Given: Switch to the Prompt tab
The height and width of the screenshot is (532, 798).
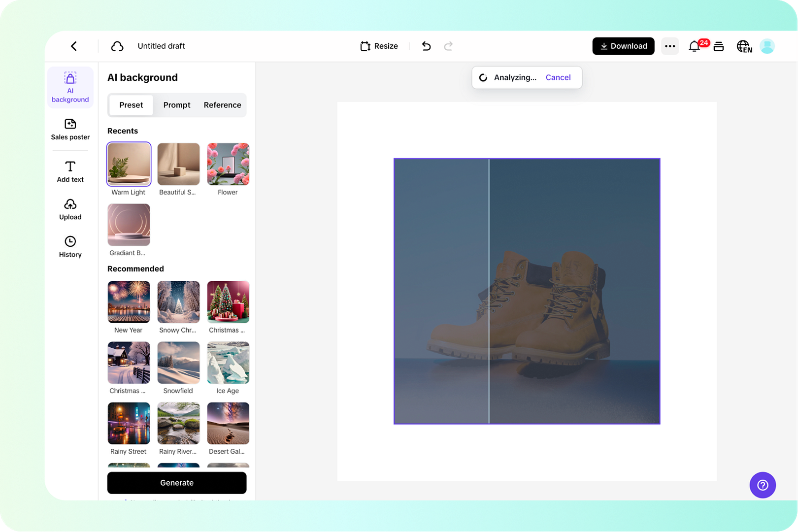Looking at the screenshot, I should 177,105.
